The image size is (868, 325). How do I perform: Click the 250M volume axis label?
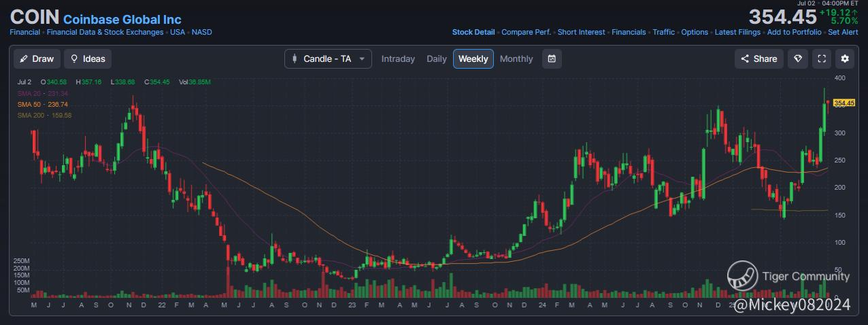(22, 261)
